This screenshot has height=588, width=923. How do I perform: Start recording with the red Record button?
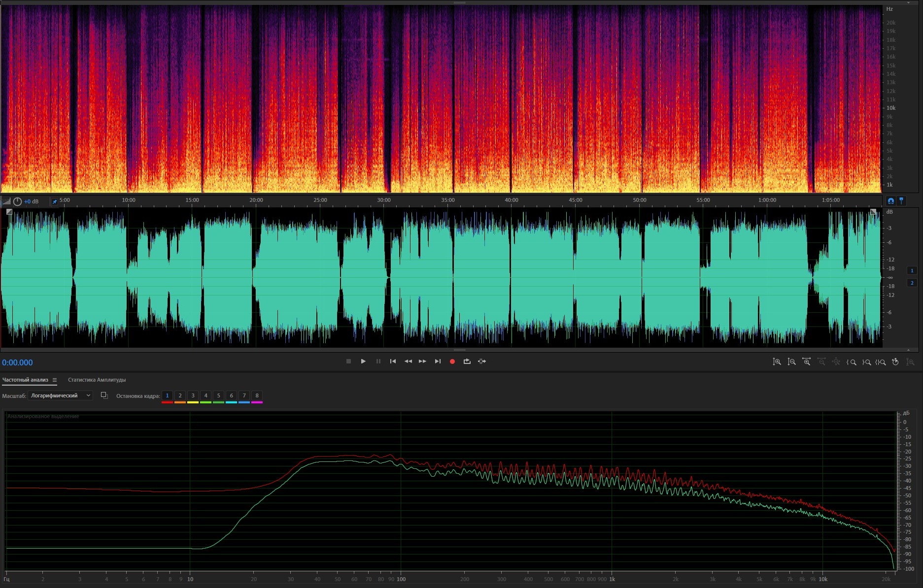[x=452, y=361]
